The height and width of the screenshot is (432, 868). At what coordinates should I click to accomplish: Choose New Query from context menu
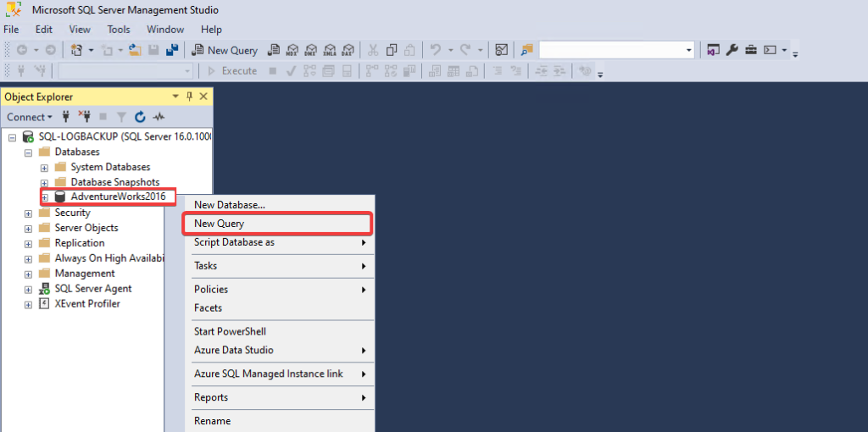(x=279, y=224)
